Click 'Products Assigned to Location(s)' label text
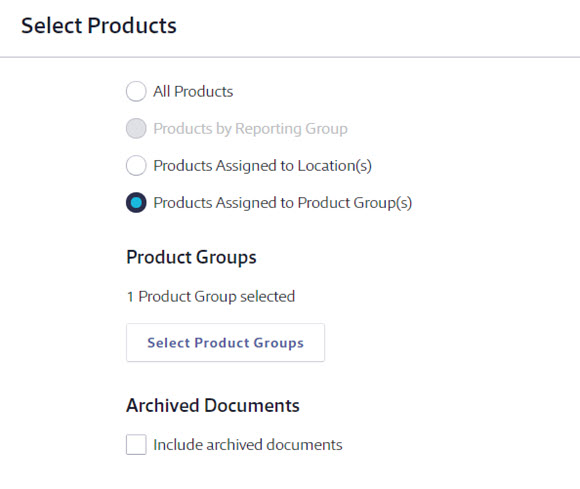The image size is (580, 489). tap(263, 166)
